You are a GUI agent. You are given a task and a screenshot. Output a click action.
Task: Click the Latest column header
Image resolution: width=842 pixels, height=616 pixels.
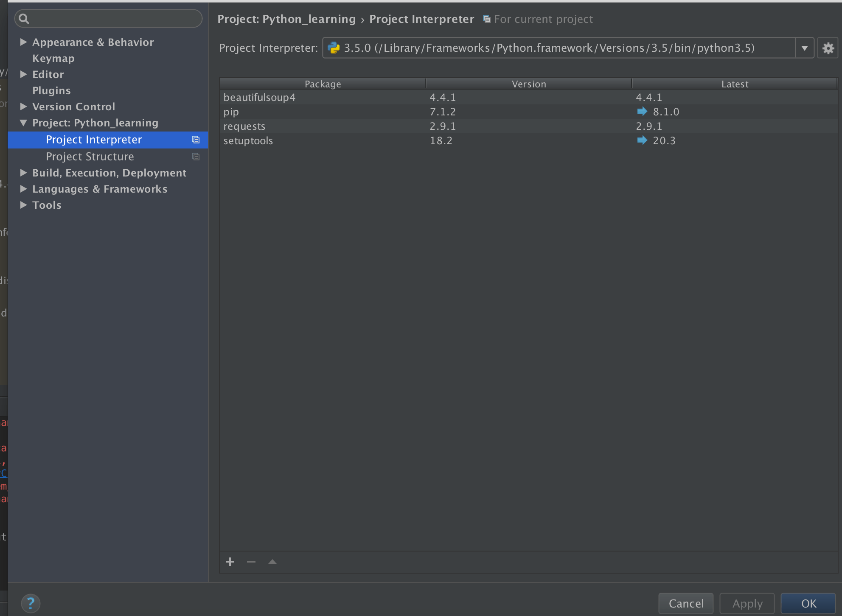click(x=735, y=84)
